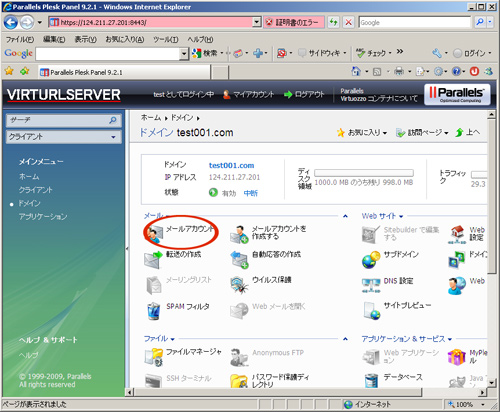Screen dimensions: 500x412
Task: Click the sidebar collapse handle arrow
Action: pos(127,249)
